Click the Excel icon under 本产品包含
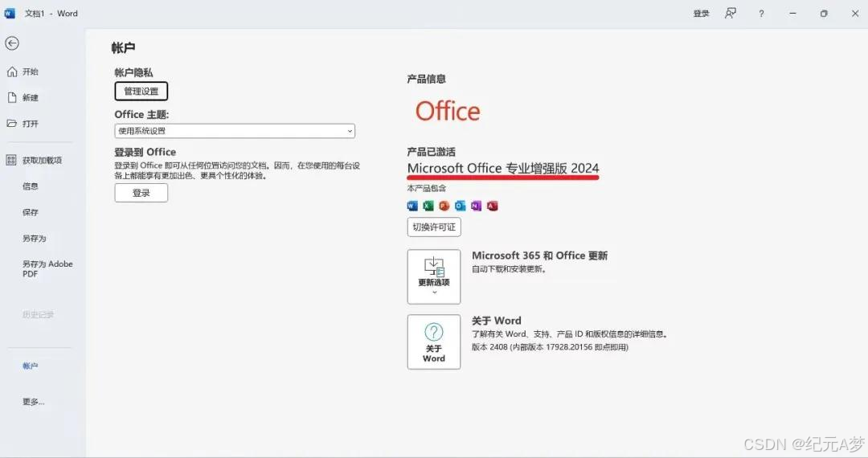The height and width of the screenshot is (458, 868). tap(428, 207)
